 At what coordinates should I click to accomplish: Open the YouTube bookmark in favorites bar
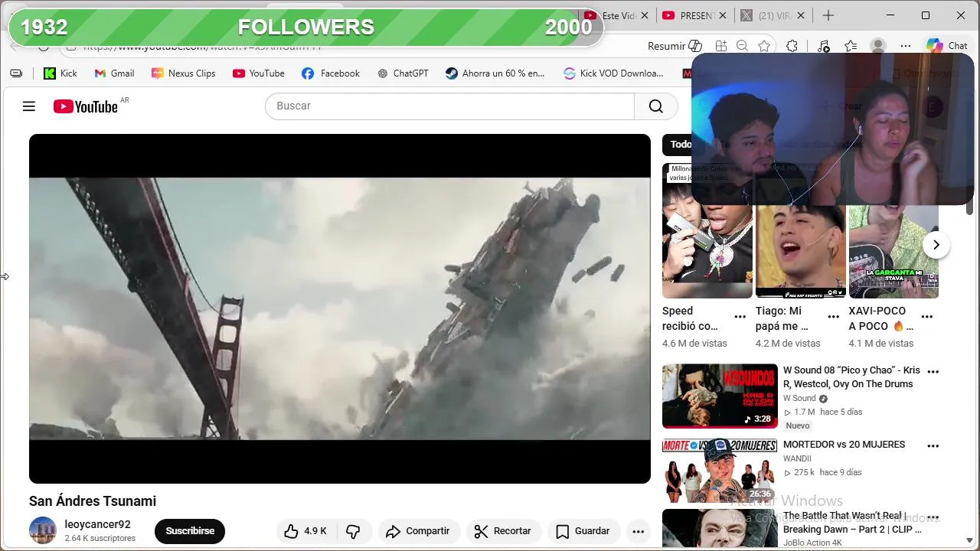(258, 73)
